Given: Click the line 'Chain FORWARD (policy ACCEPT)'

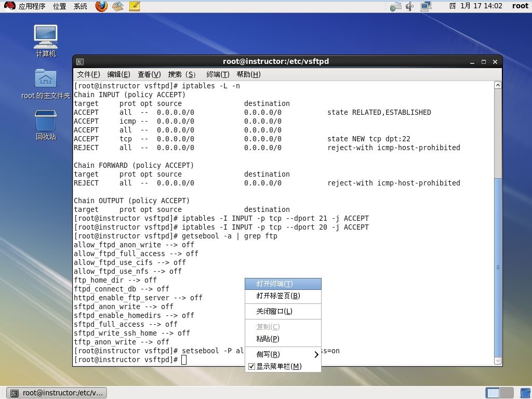Looking at the screenshot, I should [x=134, y=165].
